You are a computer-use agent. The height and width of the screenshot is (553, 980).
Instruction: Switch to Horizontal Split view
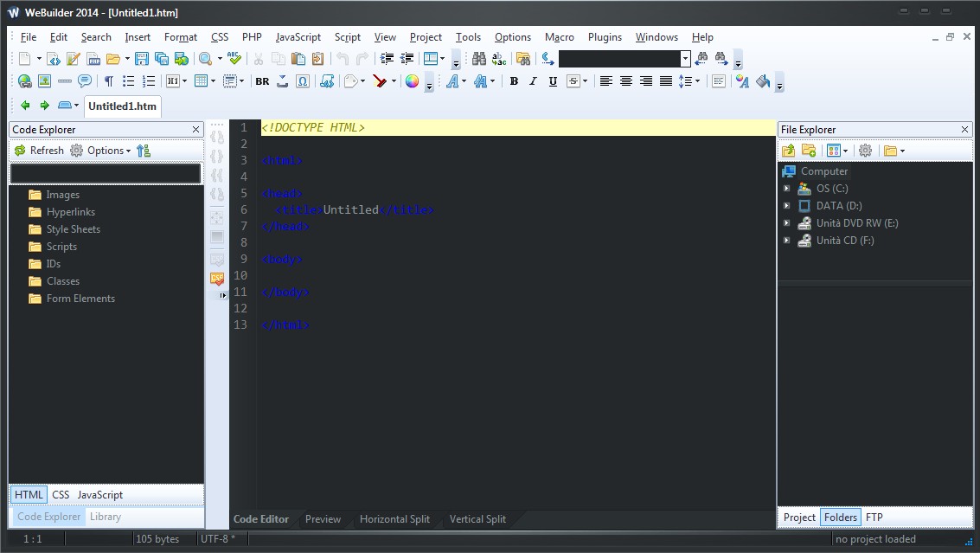pos(394,519)
